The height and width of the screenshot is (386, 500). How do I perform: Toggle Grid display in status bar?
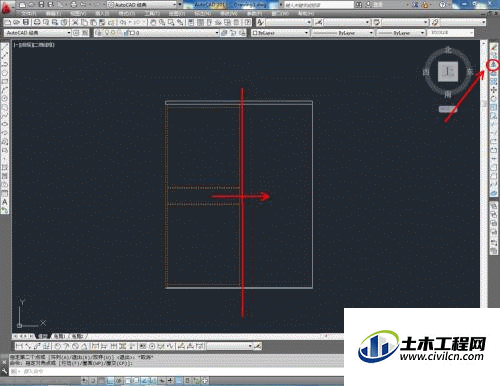click(x=101, y=380)
